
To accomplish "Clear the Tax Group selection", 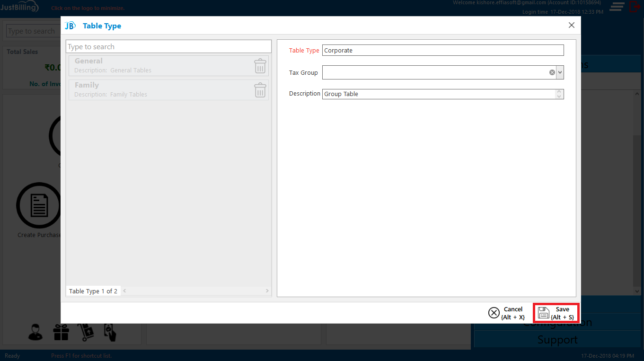I will [552, 72].
